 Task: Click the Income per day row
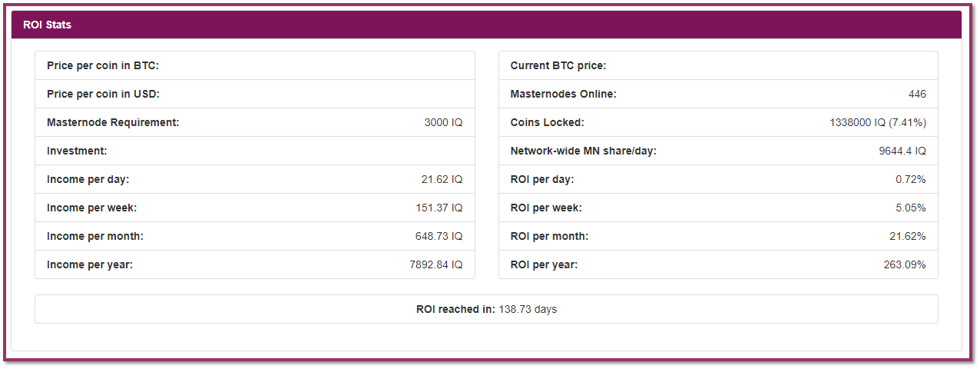point(255,179)
